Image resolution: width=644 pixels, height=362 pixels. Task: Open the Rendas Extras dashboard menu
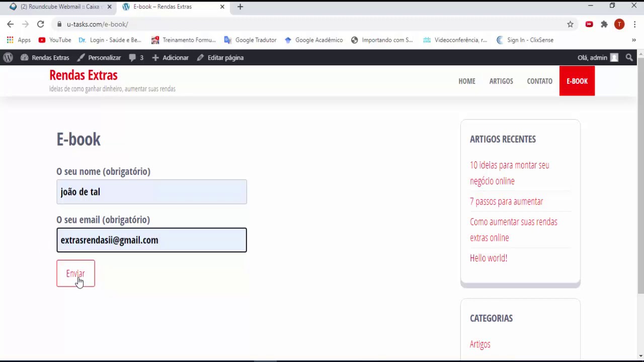(x=45, y=58)
